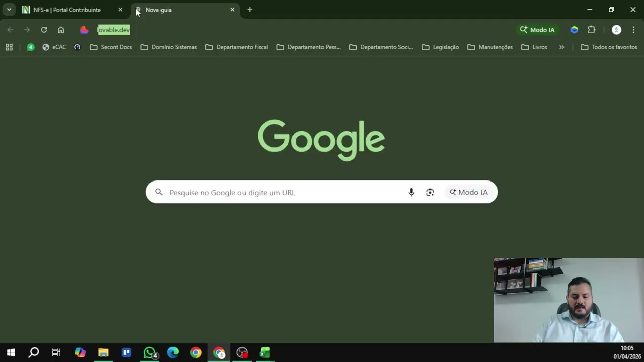The width and height of the screenshot is (644, 362).
Task: Close the NFS-e Portal Contribuinte tab
Action: click(120, 10)
